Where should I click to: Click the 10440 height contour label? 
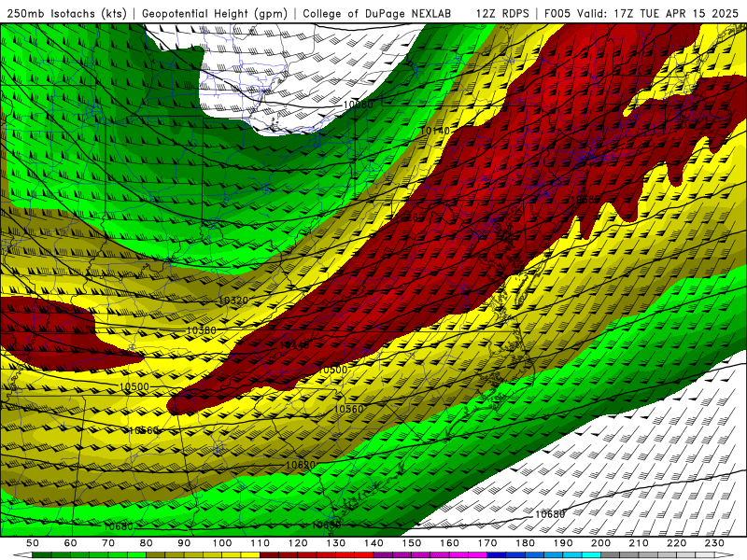(294, 345)
